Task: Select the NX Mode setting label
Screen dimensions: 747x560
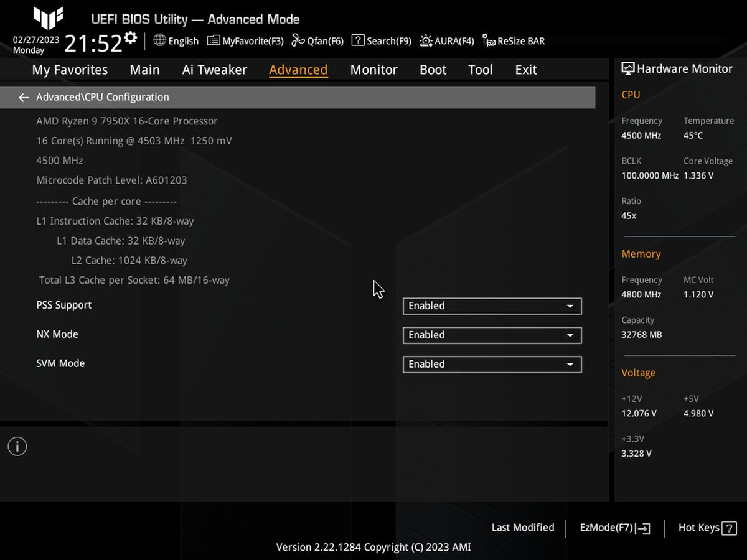Action: 57,334
